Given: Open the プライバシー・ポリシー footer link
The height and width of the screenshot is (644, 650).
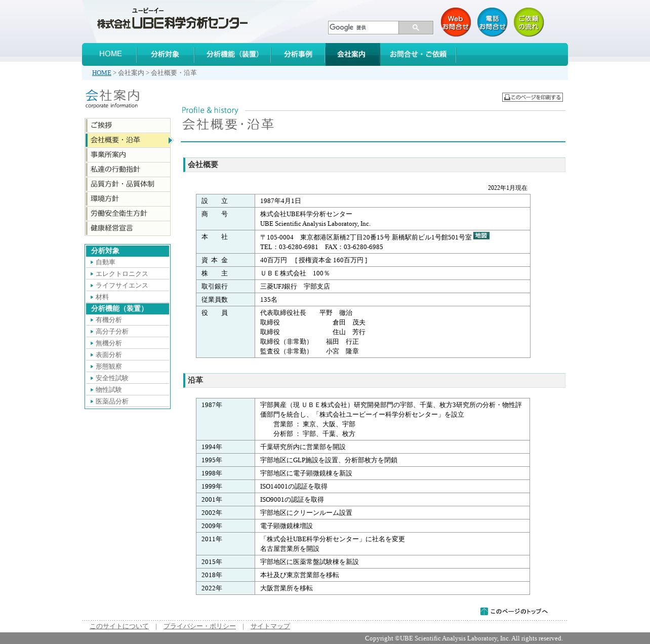Looking at the screenshot, I should tap(199, 626).
